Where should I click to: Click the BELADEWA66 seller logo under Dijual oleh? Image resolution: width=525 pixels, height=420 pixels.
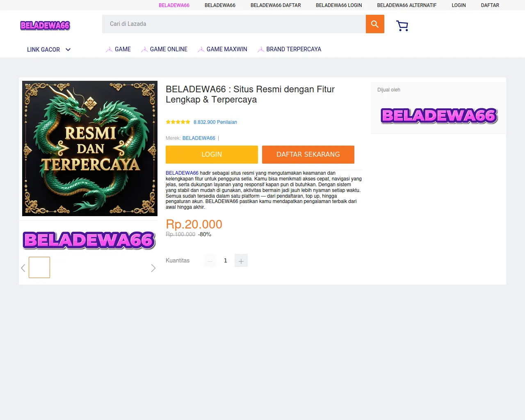439,116
